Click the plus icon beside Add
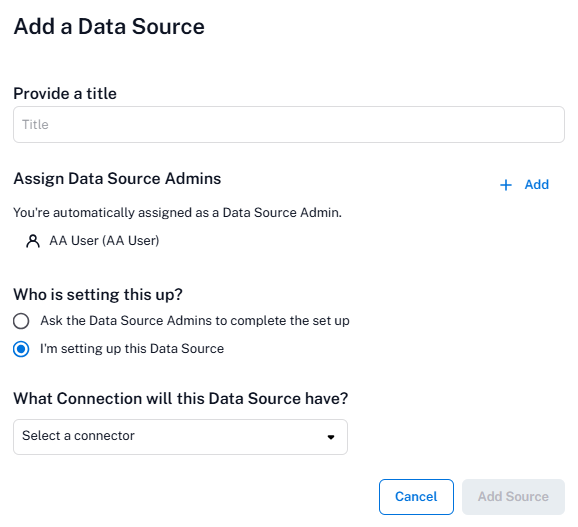This screenshot has height=527, width=578. tap(506, 185)
